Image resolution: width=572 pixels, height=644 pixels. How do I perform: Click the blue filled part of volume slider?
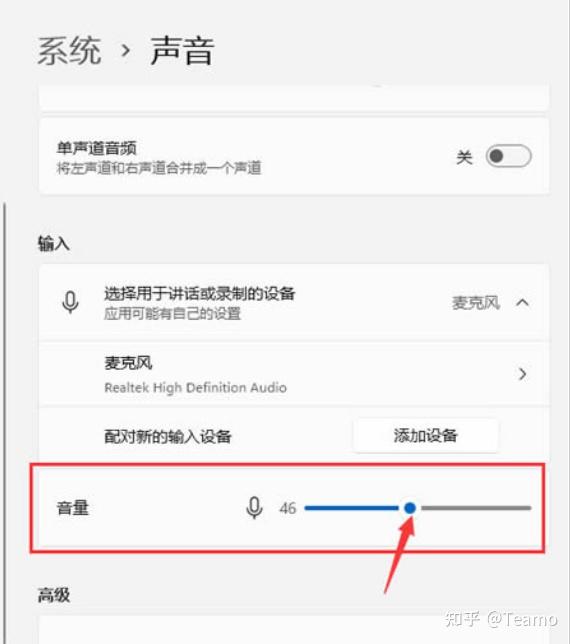[x=351, y=508]
